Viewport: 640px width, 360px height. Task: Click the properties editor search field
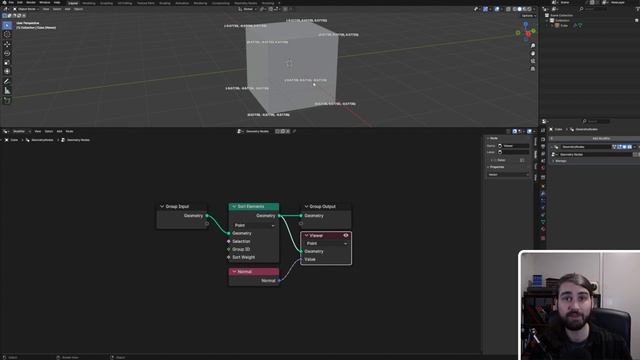[x=596, y=121]
